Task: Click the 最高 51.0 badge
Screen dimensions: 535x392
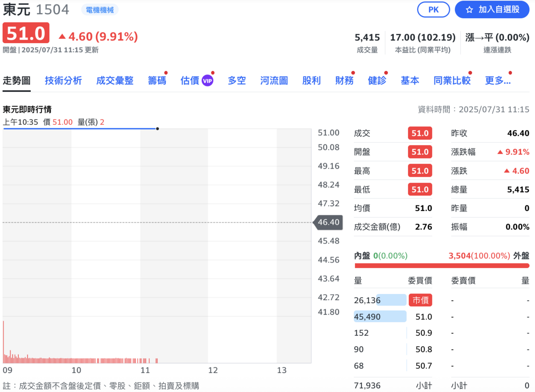Action: point(420,171)
